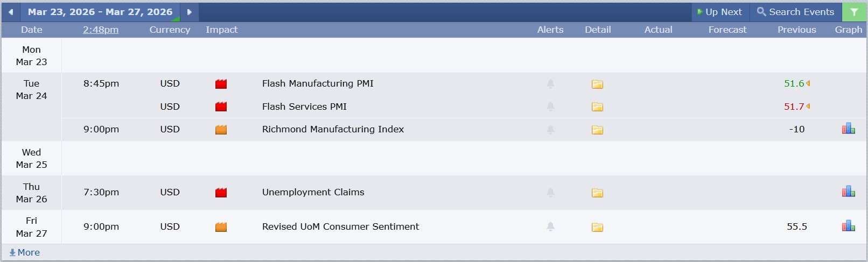The image size is (868, 262).
Task: Click the Up Next tab
Action: point(719,12)
